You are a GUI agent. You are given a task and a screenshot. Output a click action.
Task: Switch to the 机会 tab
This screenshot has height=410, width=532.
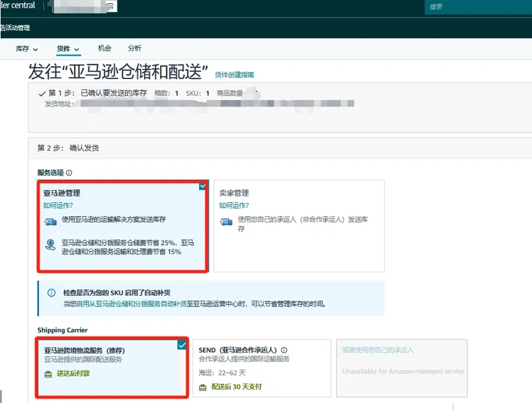(x=105, y=48)
